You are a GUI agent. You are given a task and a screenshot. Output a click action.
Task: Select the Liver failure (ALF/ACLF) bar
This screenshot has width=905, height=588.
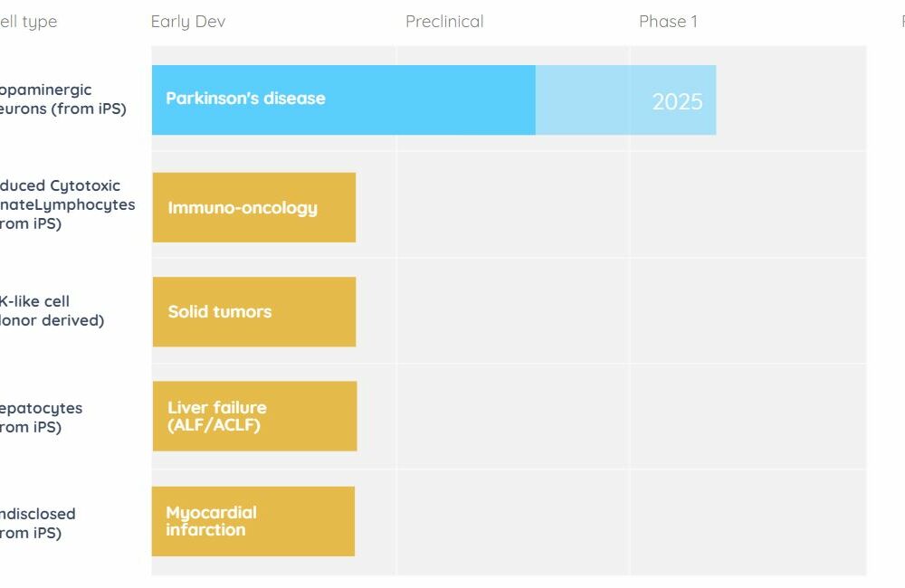254,416
